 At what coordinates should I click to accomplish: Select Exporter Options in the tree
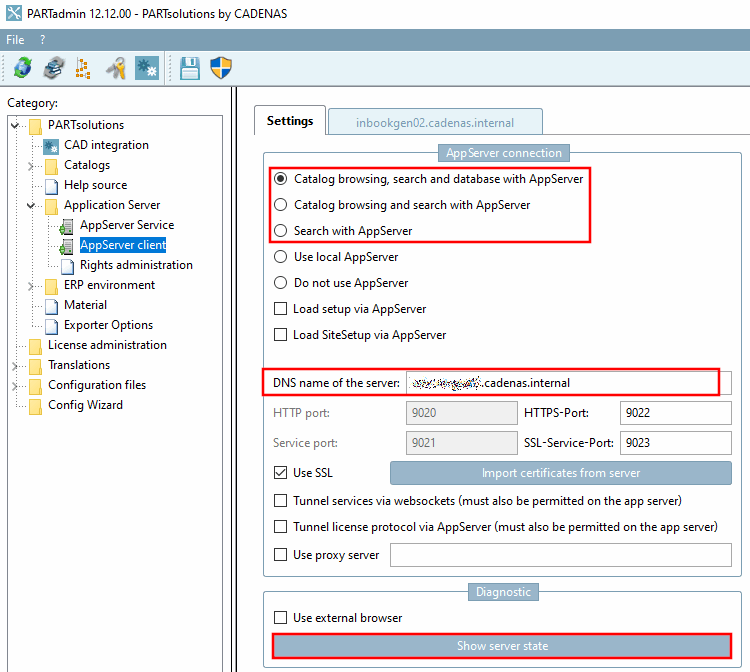point(109,325)
